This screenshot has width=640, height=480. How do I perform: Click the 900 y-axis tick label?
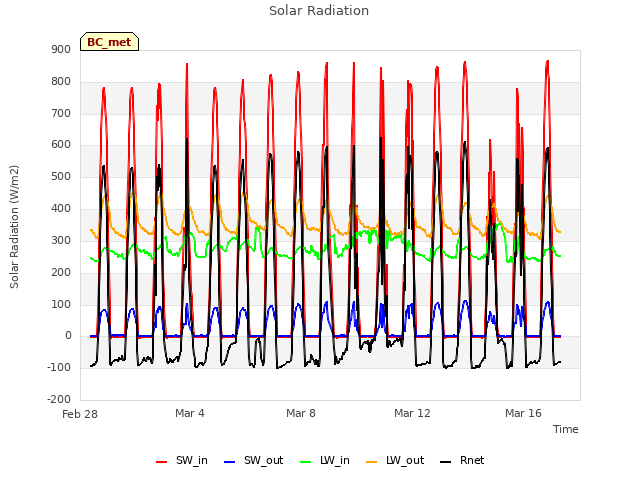click(x=61, y=50)
